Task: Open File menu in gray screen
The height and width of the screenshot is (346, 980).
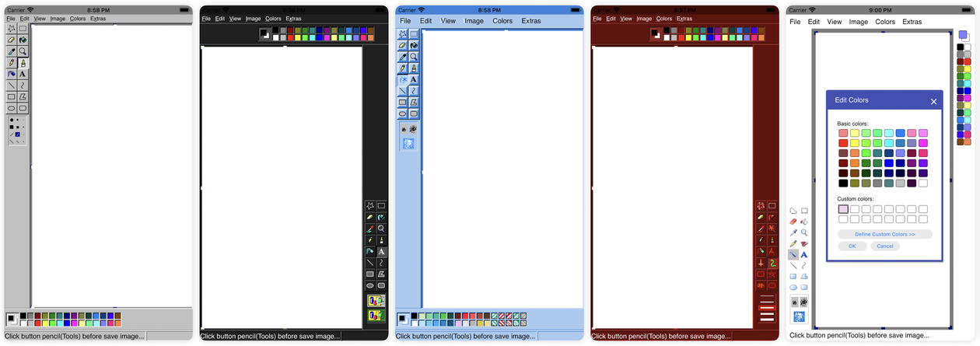Action: tap(11, 18)
